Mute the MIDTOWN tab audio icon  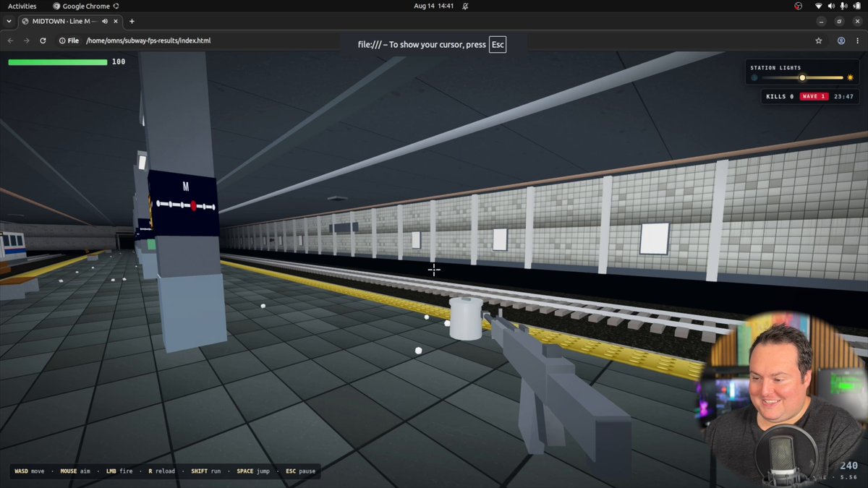tap(104, 22)
